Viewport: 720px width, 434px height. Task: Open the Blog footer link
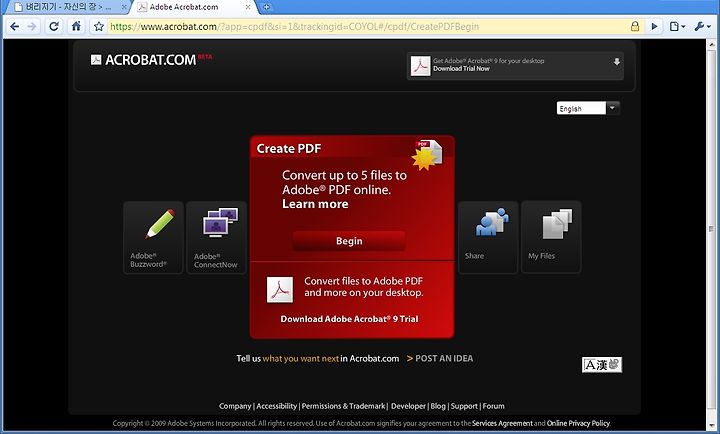click(438, 406)
